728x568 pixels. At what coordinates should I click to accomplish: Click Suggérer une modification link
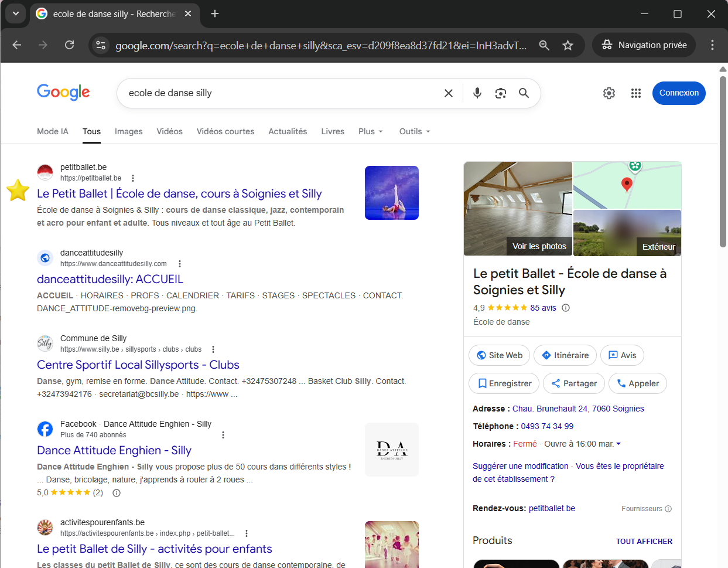pyautogui.click(x=521, y=466)
